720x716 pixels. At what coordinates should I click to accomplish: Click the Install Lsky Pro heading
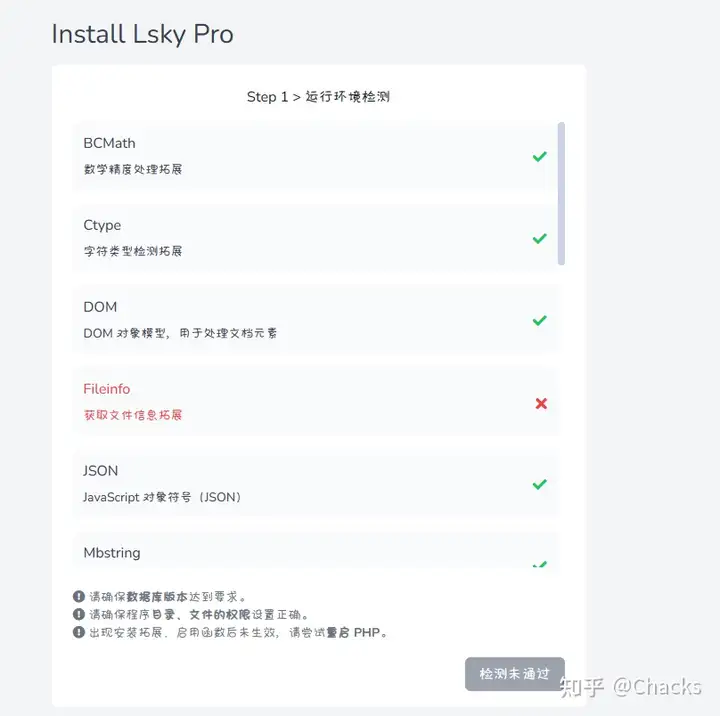(142, 34)
